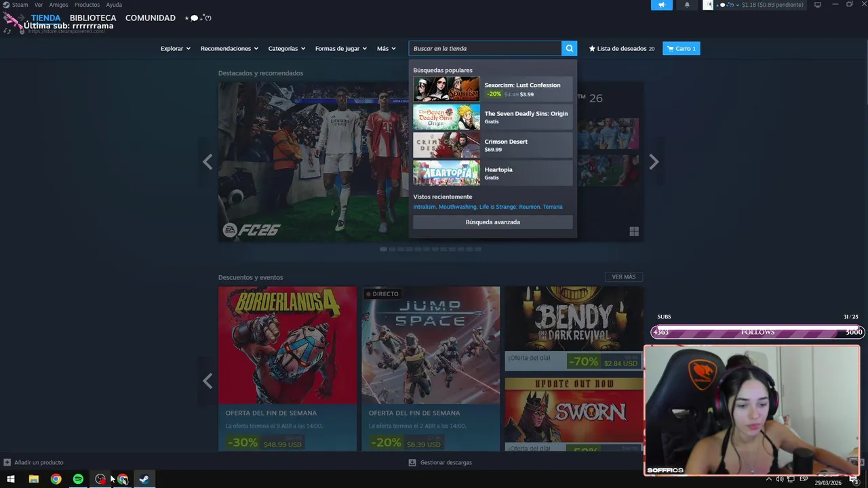
Task: Open the Borderlands 4 weekend deal card
Action: [x=288, y=368]
